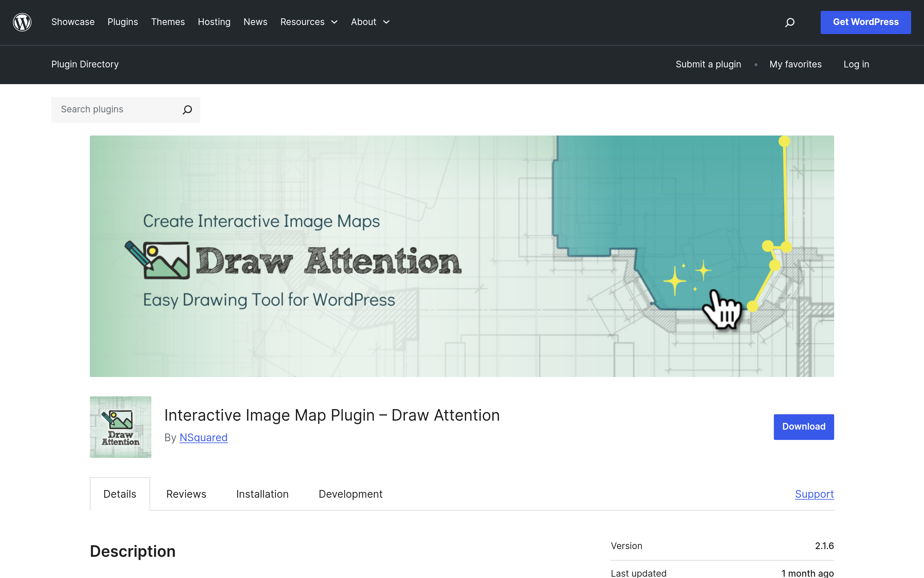Open the site search magnifier in header
Image resolution: width=924 pixels, height=578 pixels.
790,22
